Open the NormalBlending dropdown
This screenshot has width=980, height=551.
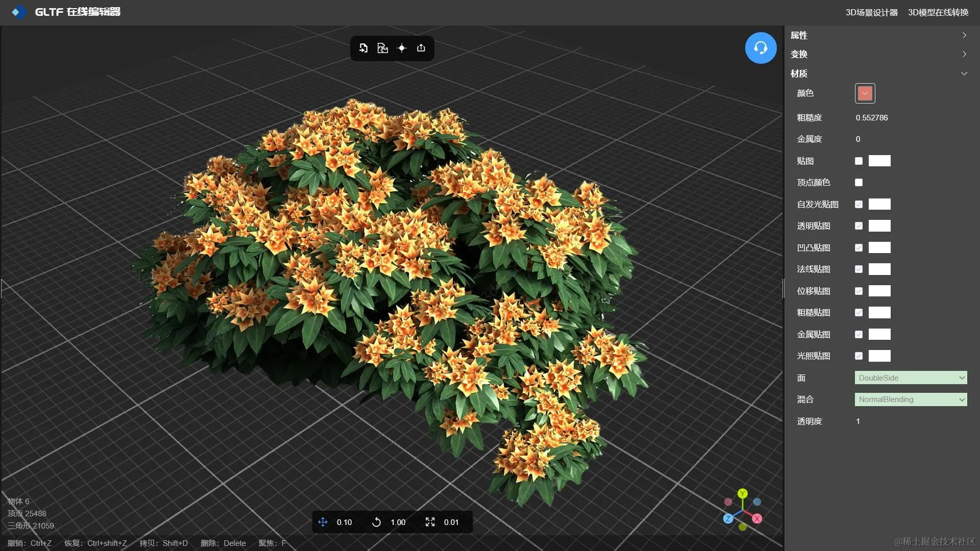coord(911,399)
